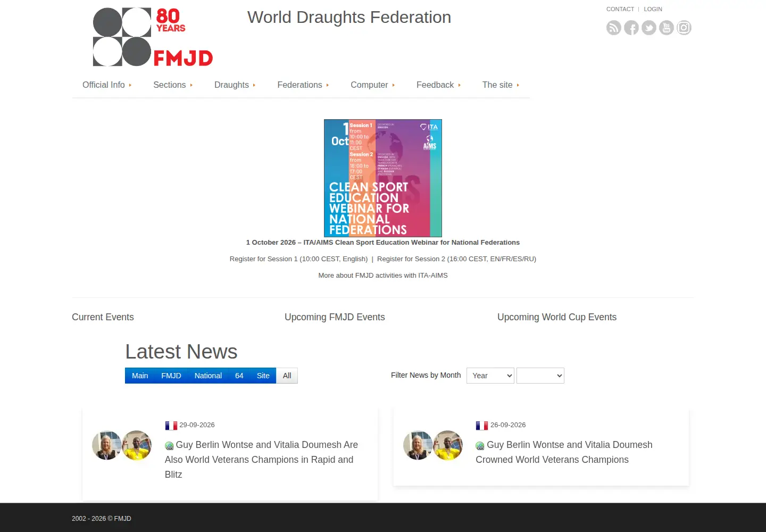Open the Twitter social icon
The image size is (766, 532).
649,28
